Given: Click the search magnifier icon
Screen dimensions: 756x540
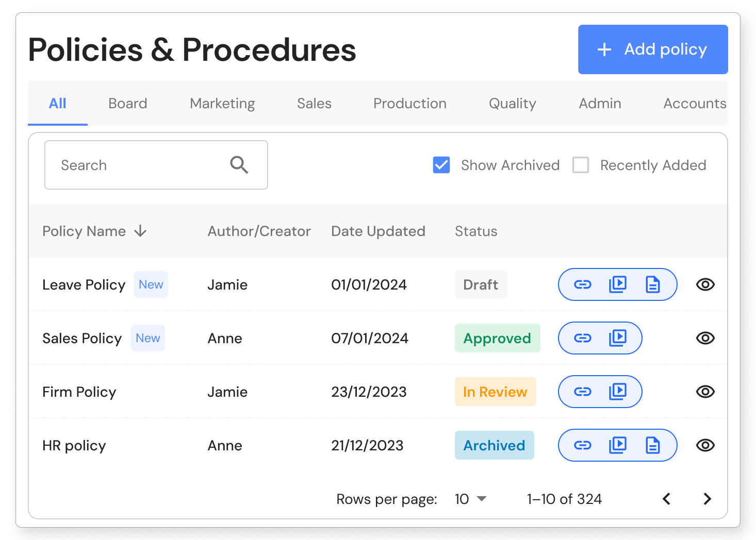Looking at the screenshot, I should click(x=239, y=165).
